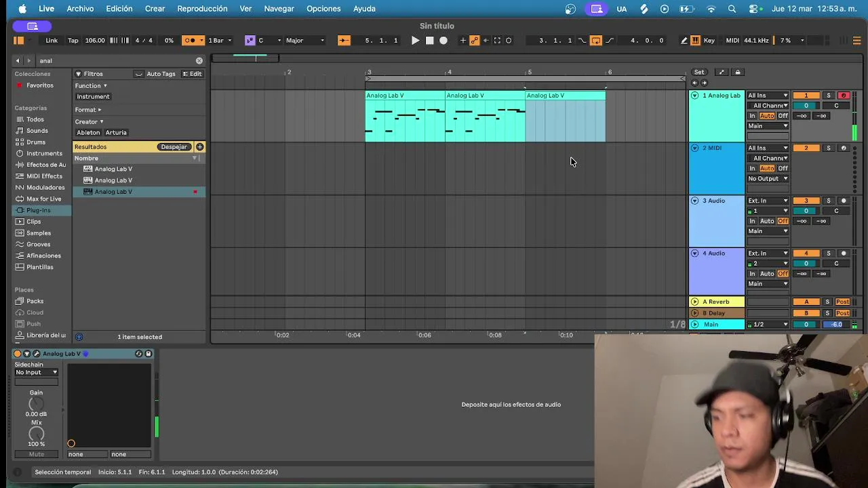Select the Instrument filter tag

coord(93,97)
